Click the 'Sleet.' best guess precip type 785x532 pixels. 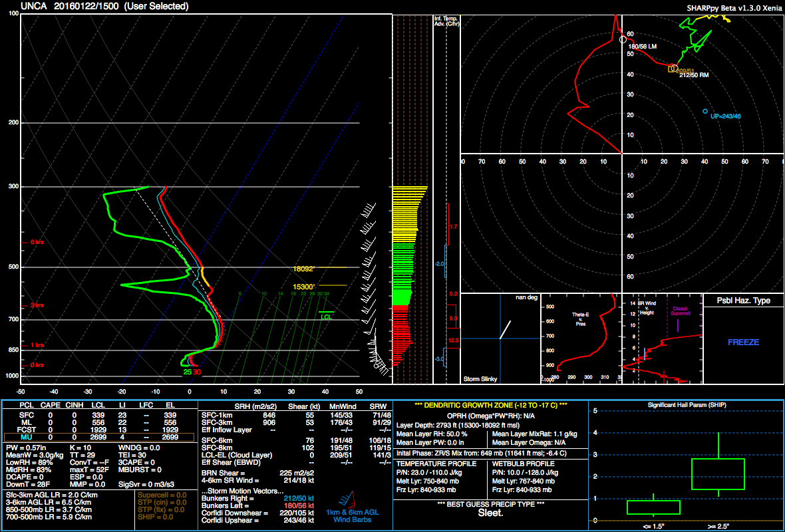click(491, 513)
